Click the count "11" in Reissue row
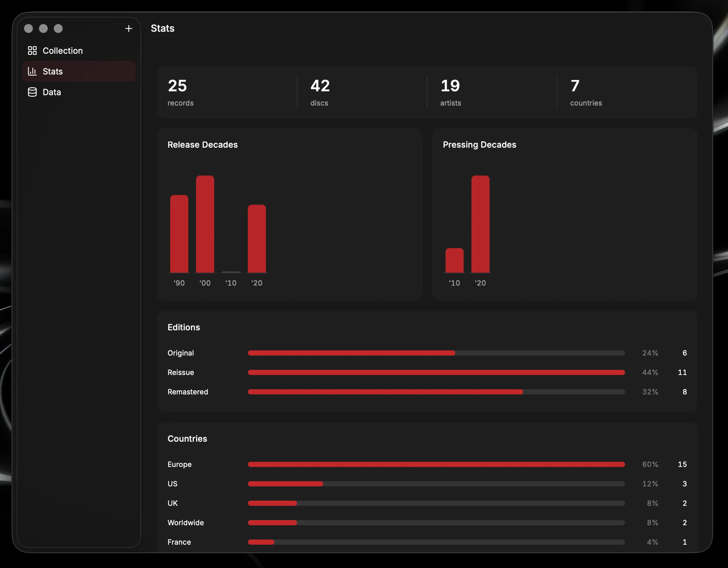The width and height of the screenshot is (728, 568). tap(682, 372)
